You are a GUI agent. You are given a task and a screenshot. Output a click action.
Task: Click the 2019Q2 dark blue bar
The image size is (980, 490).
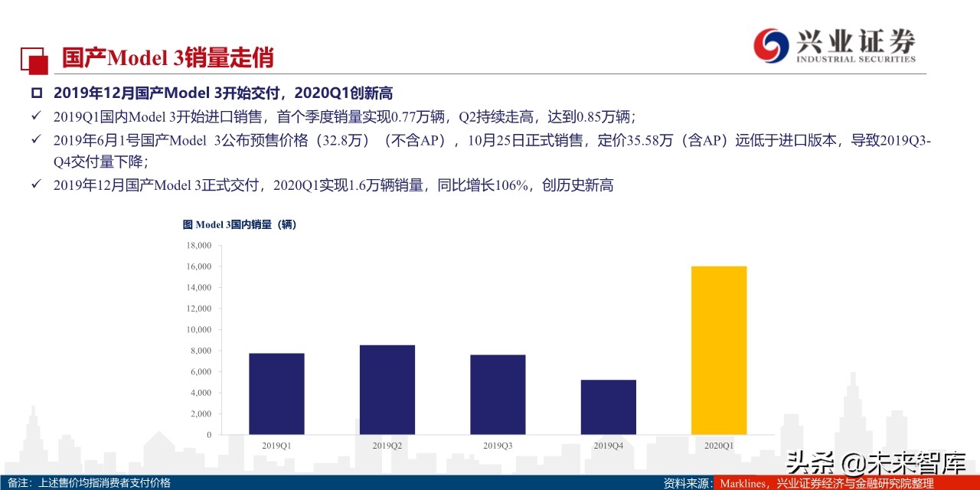point(387,389)
